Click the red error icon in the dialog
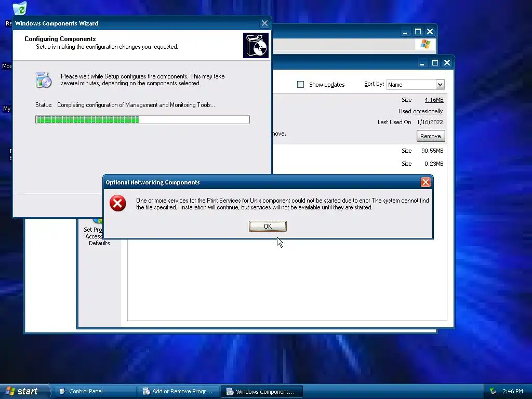 point(118,203)
